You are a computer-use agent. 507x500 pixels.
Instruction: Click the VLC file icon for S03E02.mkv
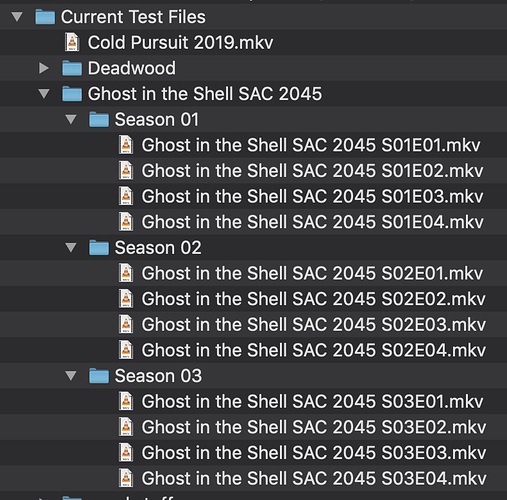click(x=126, y=427)
